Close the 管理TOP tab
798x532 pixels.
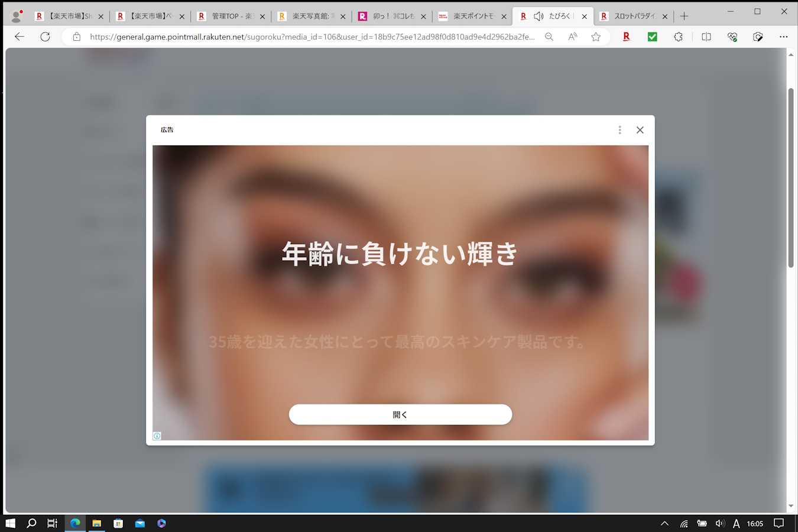262,17
